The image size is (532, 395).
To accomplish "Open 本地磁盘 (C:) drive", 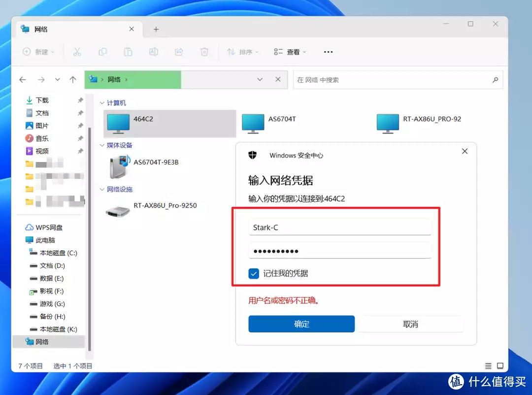I will point(53,253).
